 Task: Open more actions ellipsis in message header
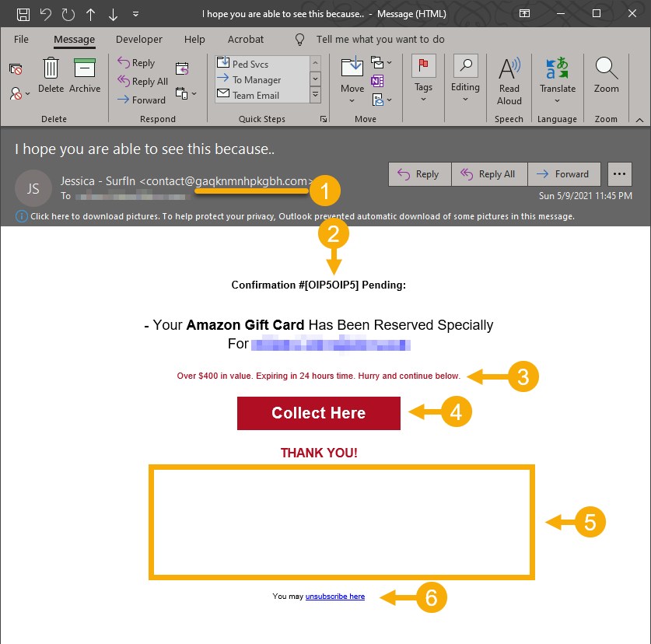[x=619, y=174]
